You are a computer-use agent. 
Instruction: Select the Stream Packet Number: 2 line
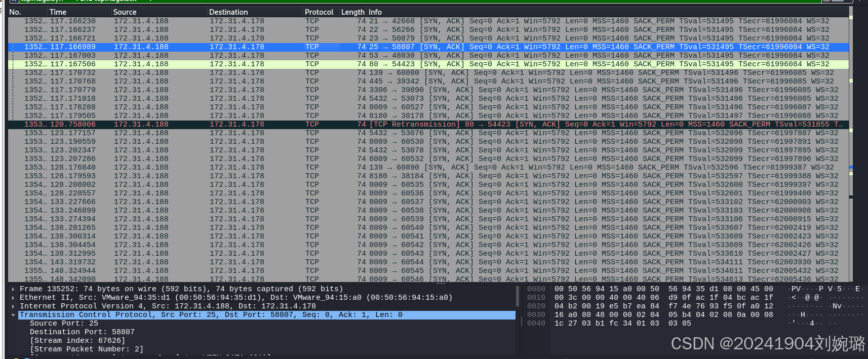(87, 349)
